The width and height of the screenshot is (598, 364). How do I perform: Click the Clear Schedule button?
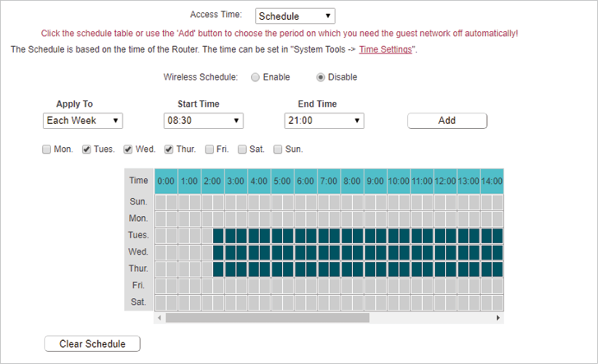point(92,343)
